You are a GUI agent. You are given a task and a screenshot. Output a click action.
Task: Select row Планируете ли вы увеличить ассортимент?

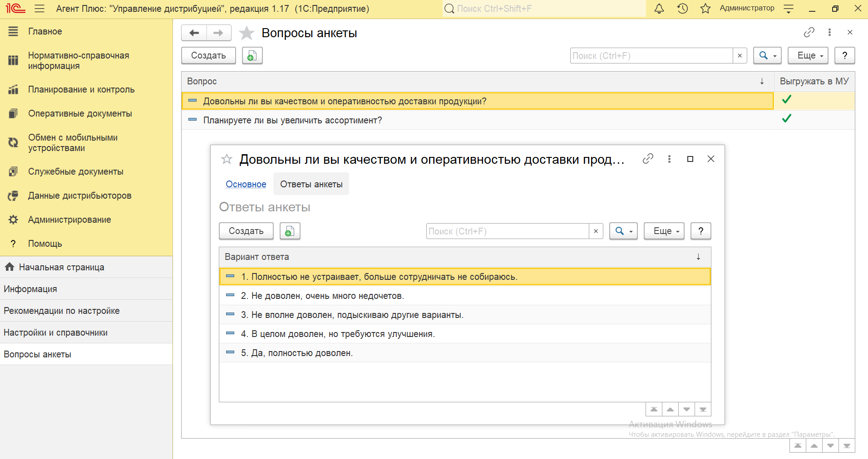(478, 120)
